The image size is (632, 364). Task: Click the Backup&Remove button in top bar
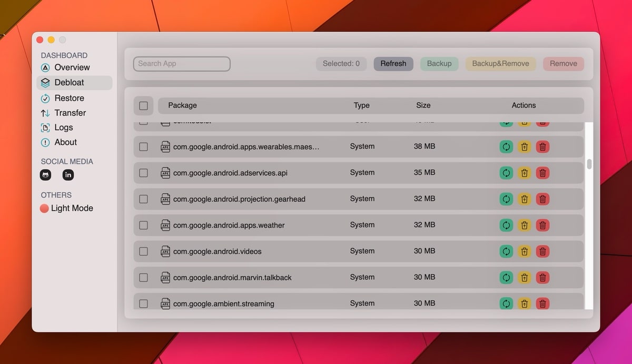tap(500, 64)
